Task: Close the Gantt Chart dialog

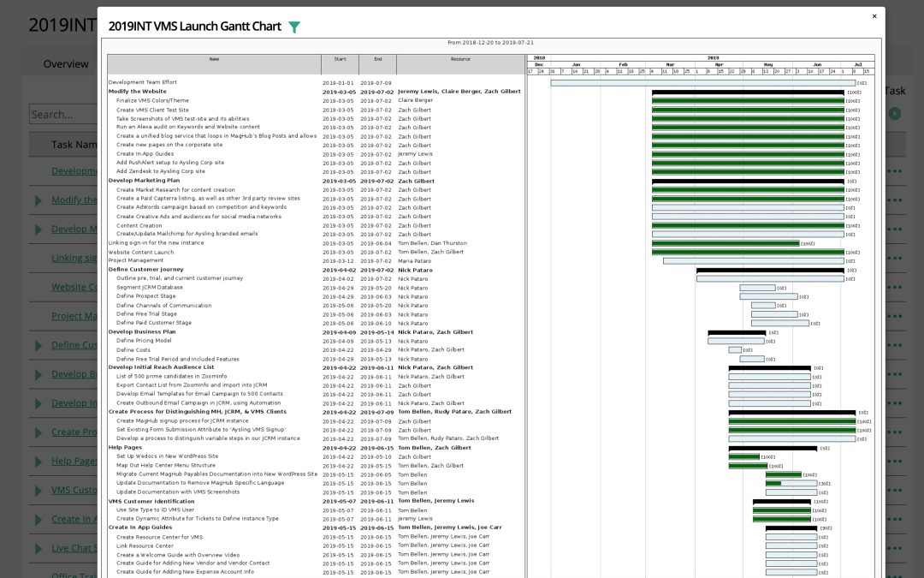Action: 874,16
